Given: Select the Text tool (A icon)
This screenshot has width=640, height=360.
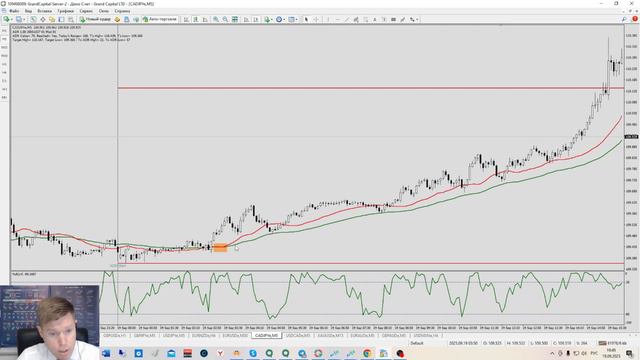Looking at the screenshot, I should 375,19.
